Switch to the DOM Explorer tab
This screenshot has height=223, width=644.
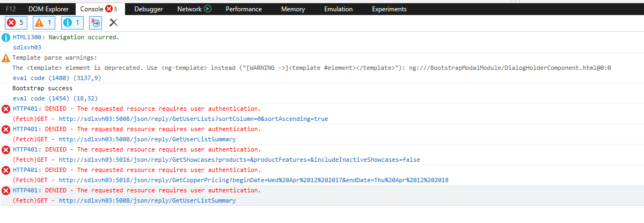(x=48, y=9)
